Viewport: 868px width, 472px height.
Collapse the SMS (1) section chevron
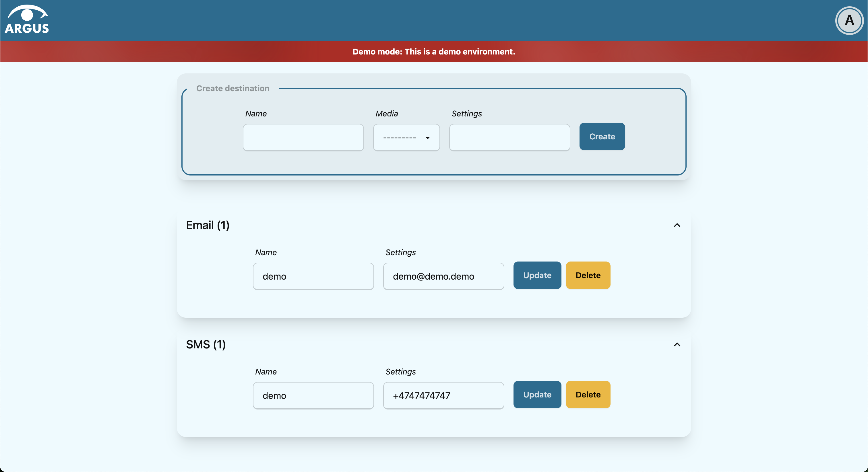point(677,344)
